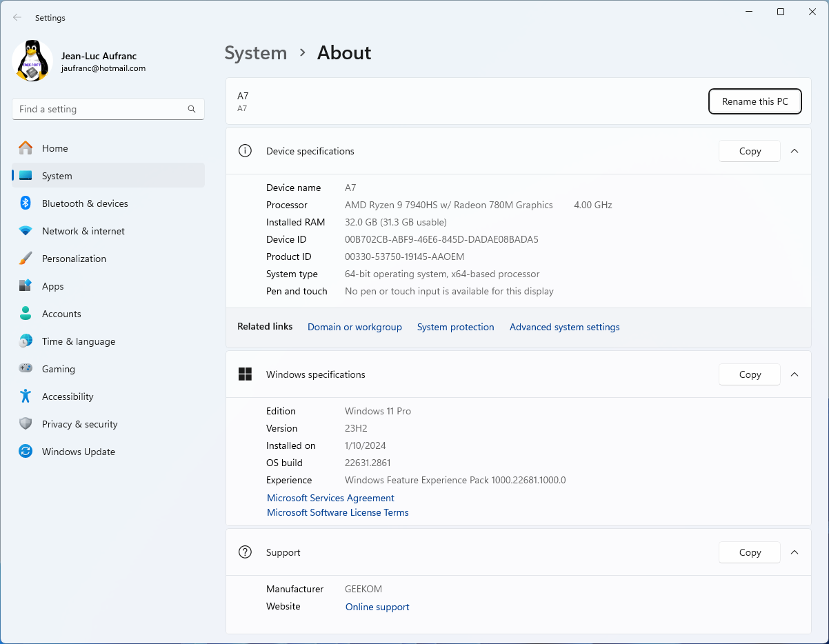This screenshot has width=829, height=644.
Task: Select the Personalization paintbrush icon
Action: click(x=26, y=259)
